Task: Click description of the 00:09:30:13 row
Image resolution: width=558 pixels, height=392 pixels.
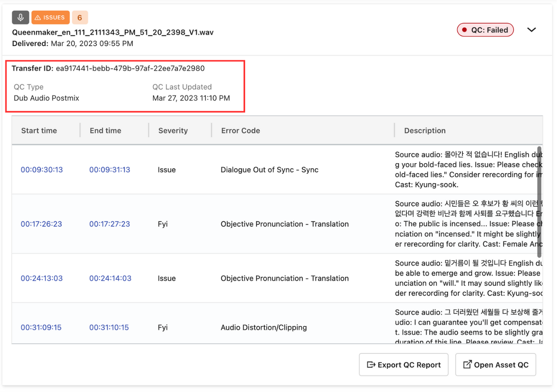Action: click(469, 169)
